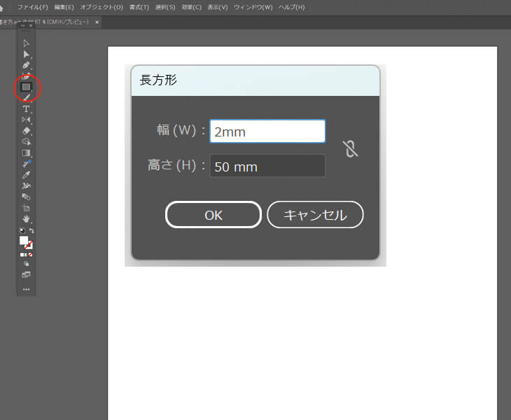The width and height of the screenshot is (511, 420).
Task: Select the Hand tool
Action: tap(26, 219)
